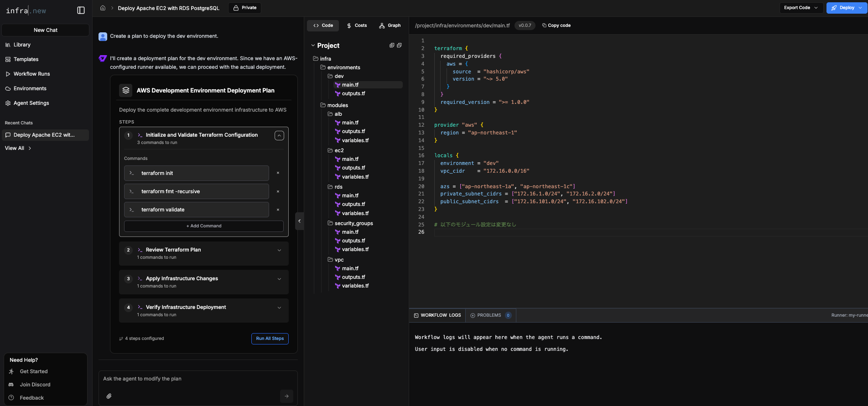868x406 pixels.
Task: Collapse the dev folder
Action: pos(336,76)
